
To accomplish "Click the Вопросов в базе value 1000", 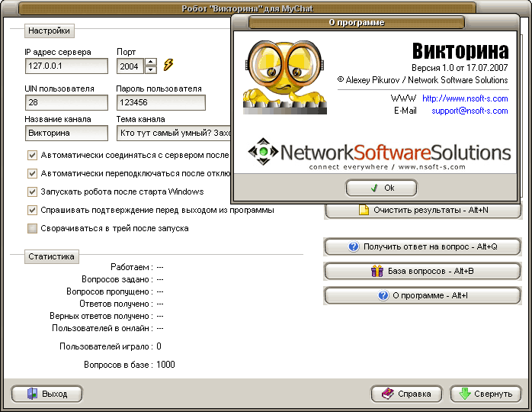I will tap(165, 365).
